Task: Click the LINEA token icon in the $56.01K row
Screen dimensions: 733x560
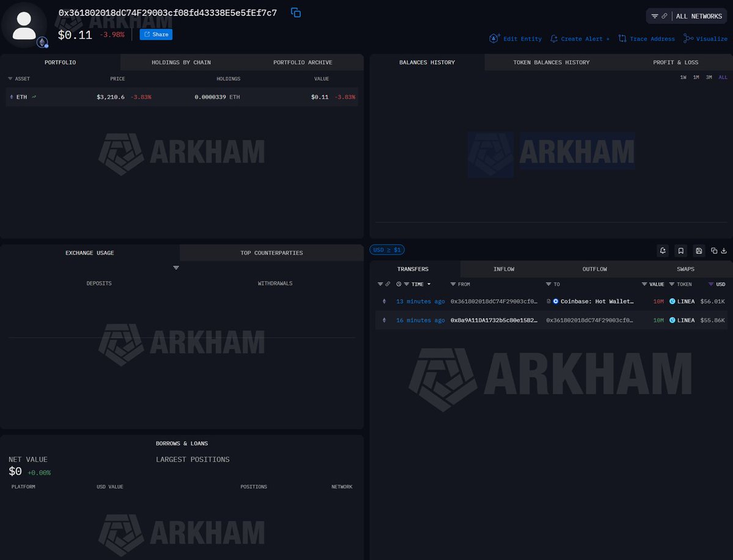Action: click(x=673, y=302)
